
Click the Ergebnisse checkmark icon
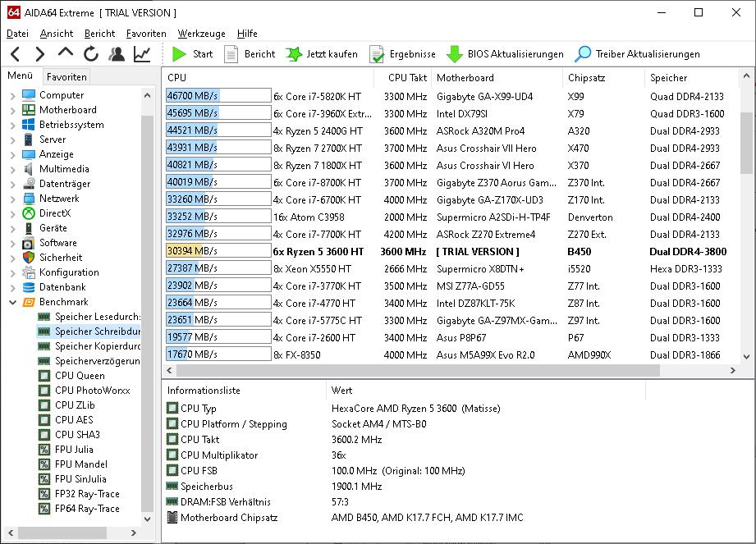coord(376,54)
